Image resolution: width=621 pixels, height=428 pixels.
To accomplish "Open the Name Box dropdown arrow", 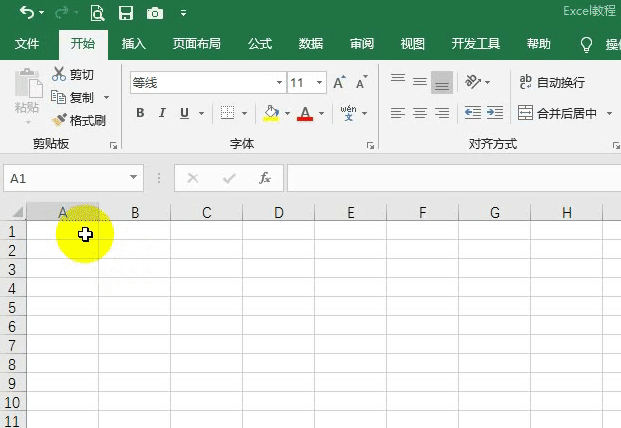I will [133, 177].
